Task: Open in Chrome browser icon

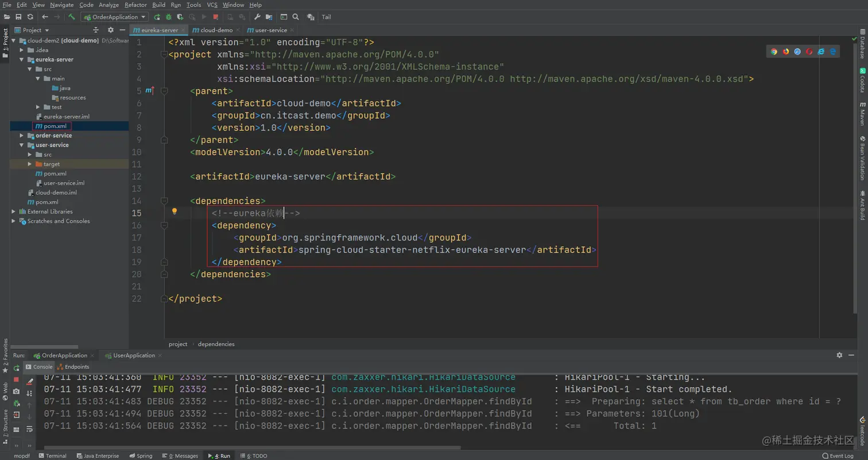Action: pyautogui.click(x=774, y=52)
